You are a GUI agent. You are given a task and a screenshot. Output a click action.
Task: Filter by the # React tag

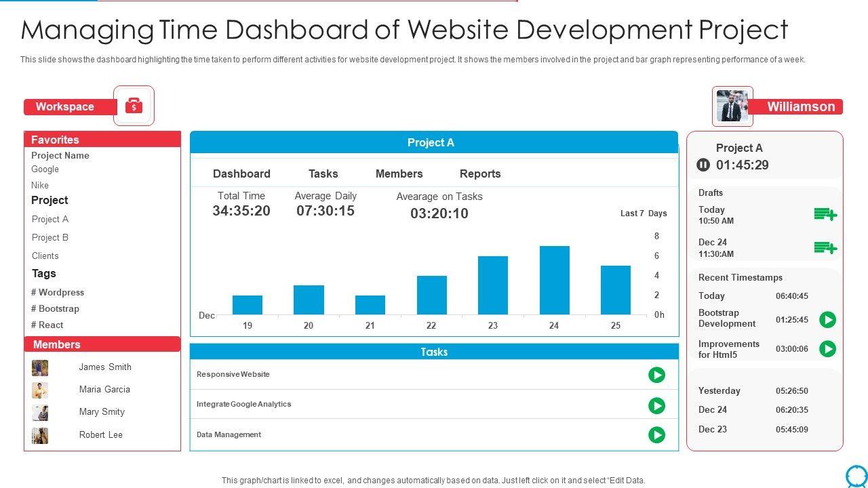(47, 325)
